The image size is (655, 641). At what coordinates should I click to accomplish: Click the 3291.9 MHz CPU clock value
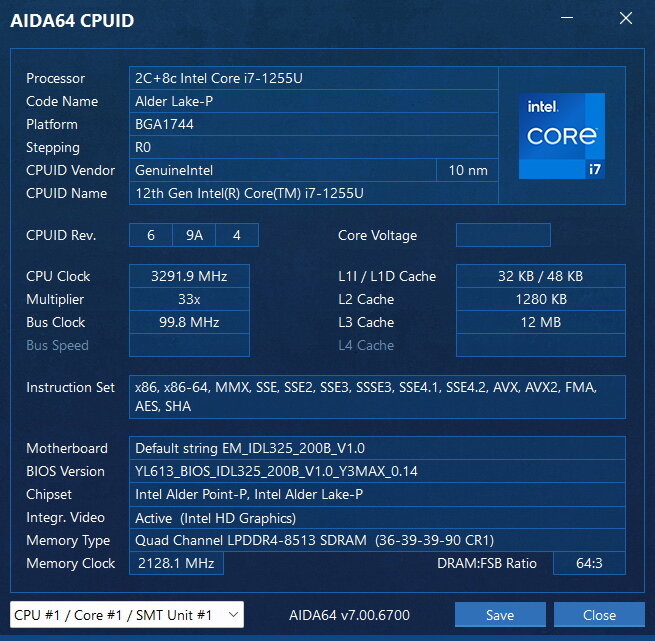point(189,276)
